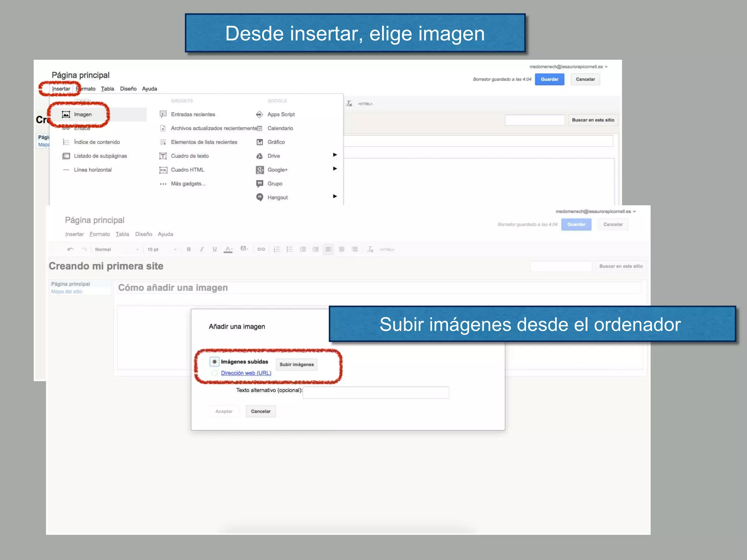Screen dimensions: 747x560
Task: Toggle bold formatting in the editor toolbar
Action: click(189, 249)
